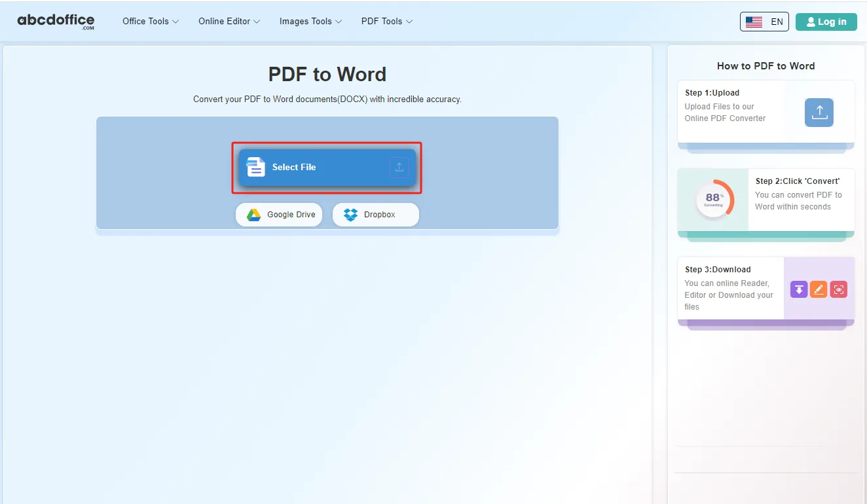Open the PDF Tools menu
This screenshot has width=867, height=504.
click(387, 22)
